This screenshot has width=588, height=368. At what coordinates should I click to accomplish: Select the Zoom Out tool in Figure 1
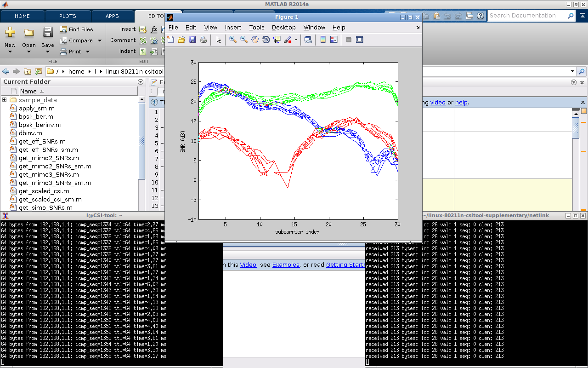coord(244,40)
